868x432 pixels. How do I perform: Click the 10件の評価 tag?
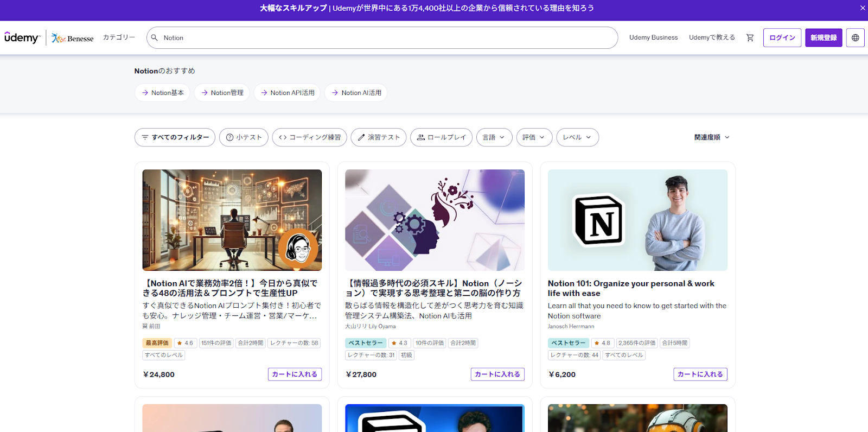[430, 343]
